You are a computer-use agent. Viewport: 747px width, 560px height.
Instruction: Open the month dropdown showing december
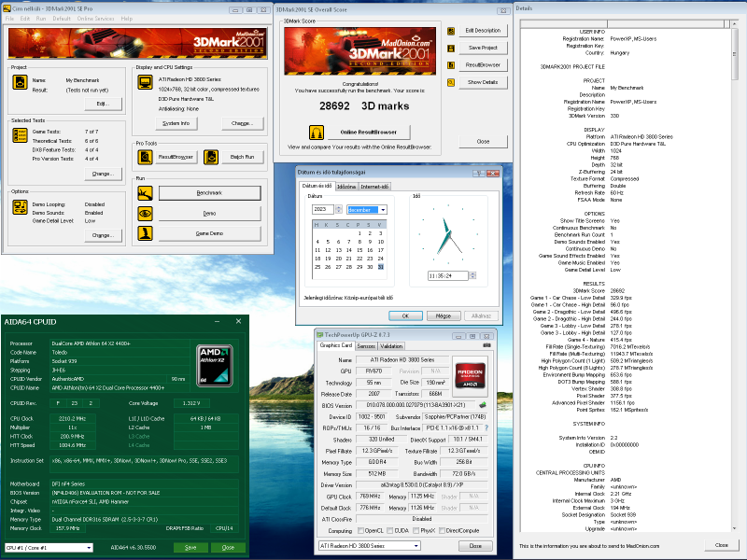(x=383, y=209)
